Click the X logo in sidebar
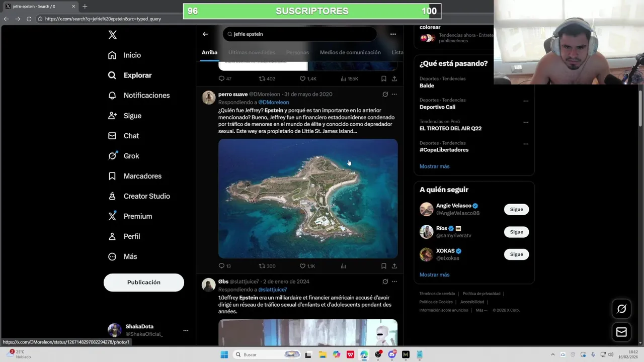644x362 pixels. coord(113,35)
